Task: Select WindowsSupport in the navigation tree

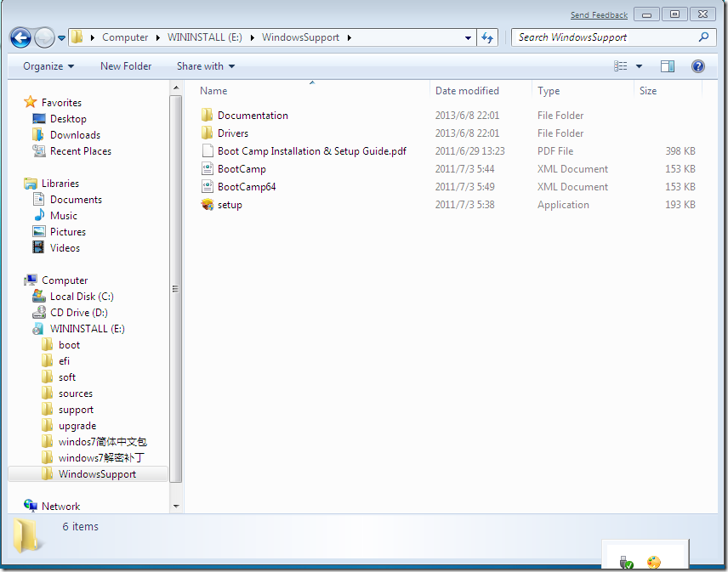Action: point(88,474)
